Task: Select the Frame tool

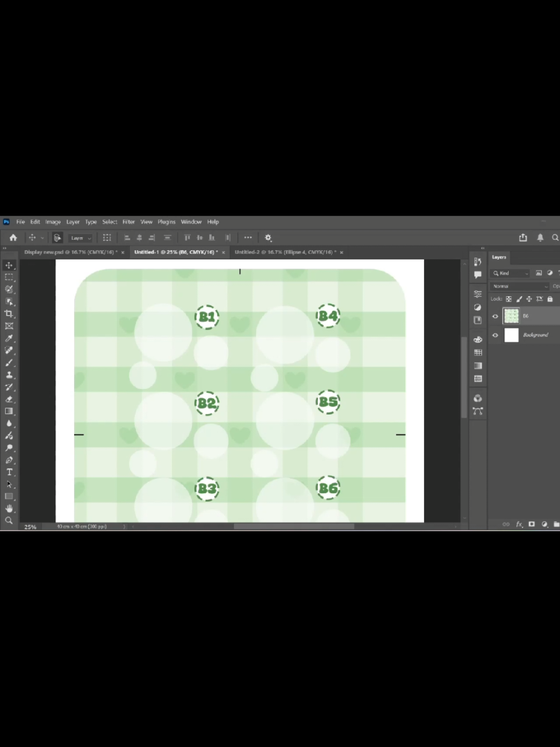Action: [x=9, y=326]
